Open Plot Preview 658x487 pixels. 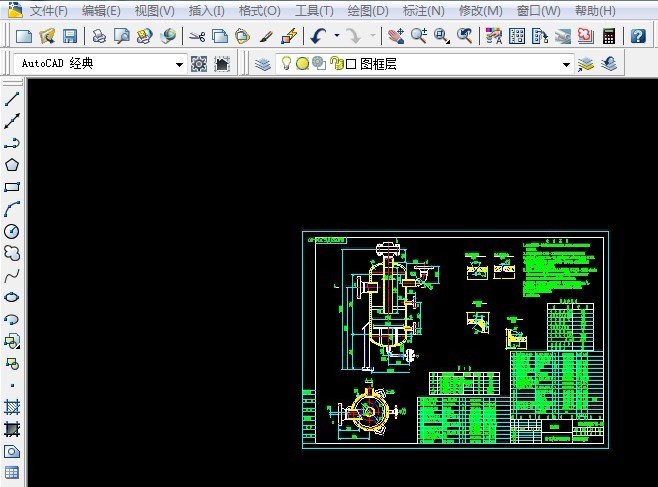[122, 36]
